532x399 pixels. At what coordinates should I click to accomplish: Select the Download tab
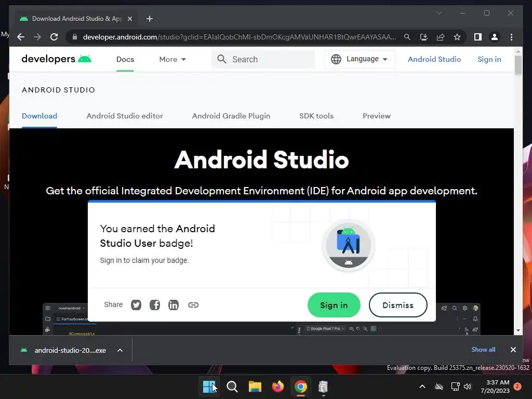[x=39, y=116]
